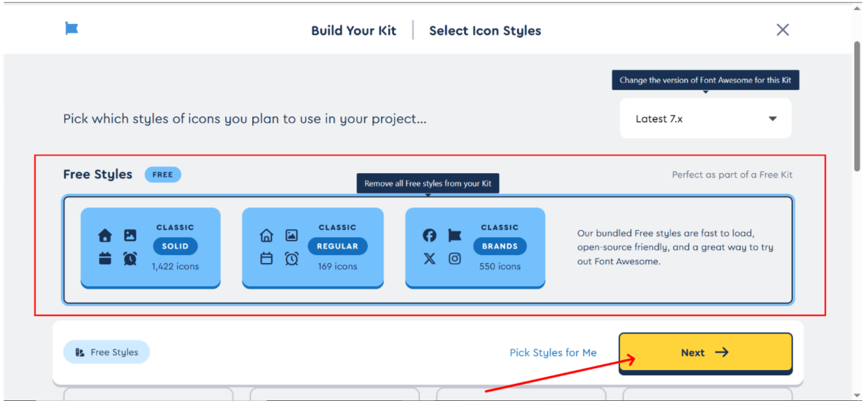The height and width of the screenshot is (401, 868).
Task: Close the kit builder dialog
Action: tap(783, 30)
